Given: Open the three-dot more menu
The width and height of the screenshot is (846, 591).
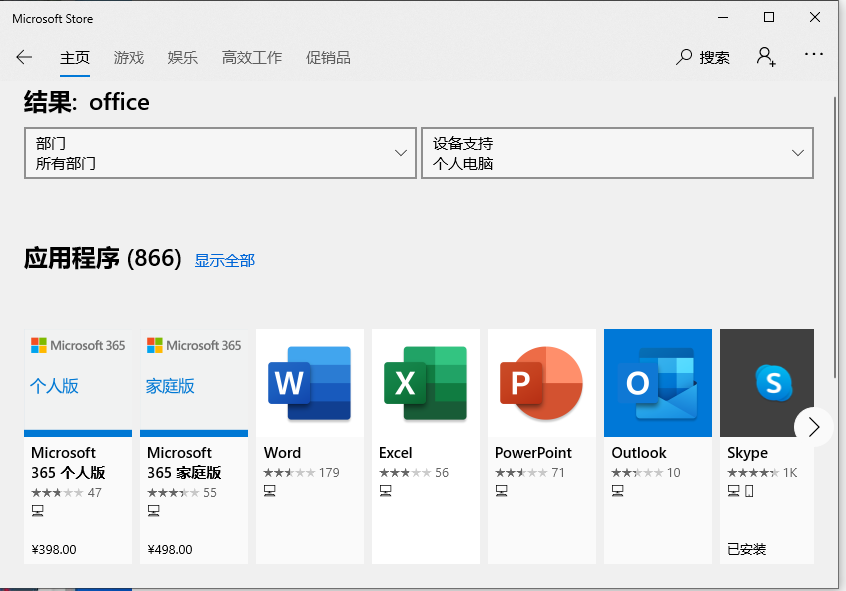Looking at the screenshot, I should click(x=813, y=57).
